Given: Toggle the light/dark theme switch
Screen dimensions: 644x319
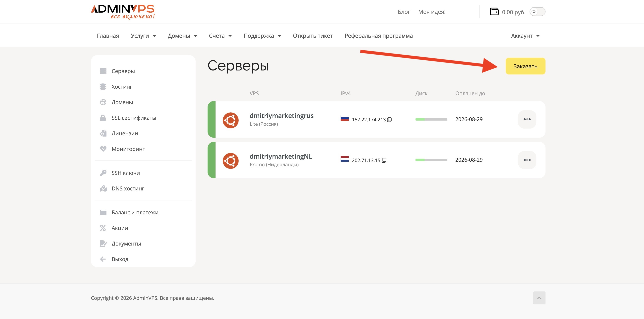Looking at the screenshot, I should pyautogui.click(x=537, y=12).
